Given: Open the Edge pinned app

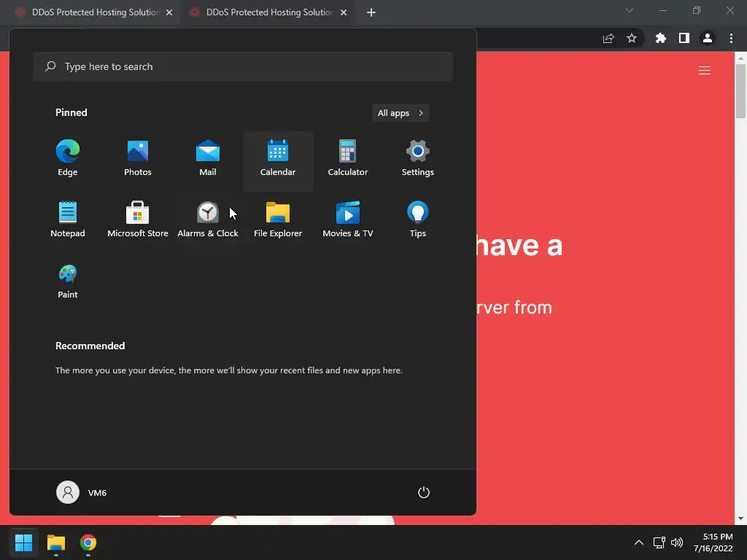Looking at the screenshot, I should click(68, 158).
